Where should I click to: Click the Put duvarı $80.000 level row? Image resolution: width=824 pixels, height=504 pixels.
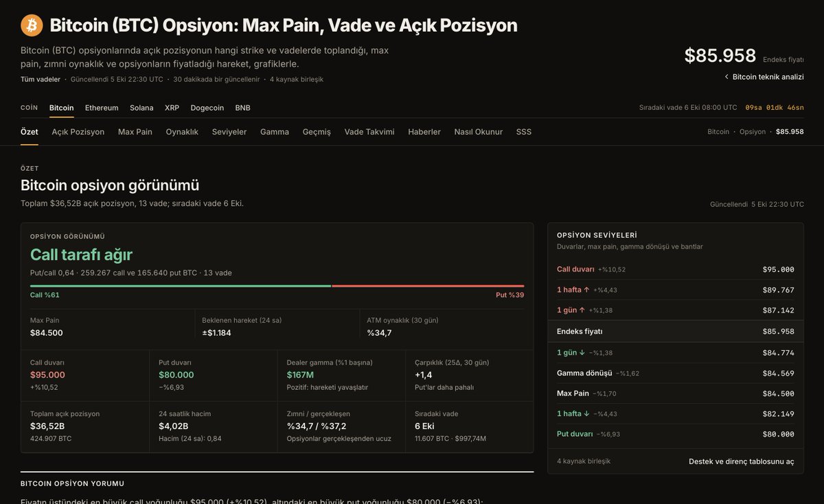click(x=676, y=434)
